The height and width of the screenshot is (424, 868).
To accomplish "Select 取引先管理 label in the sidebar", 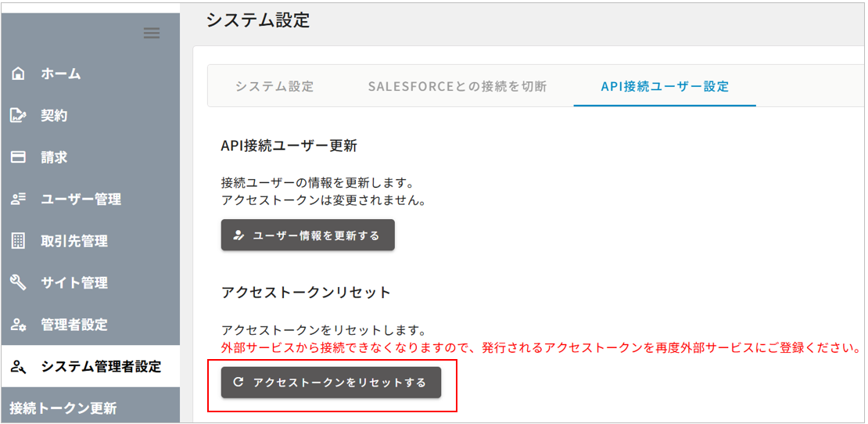I will click(x=74, y=241).
